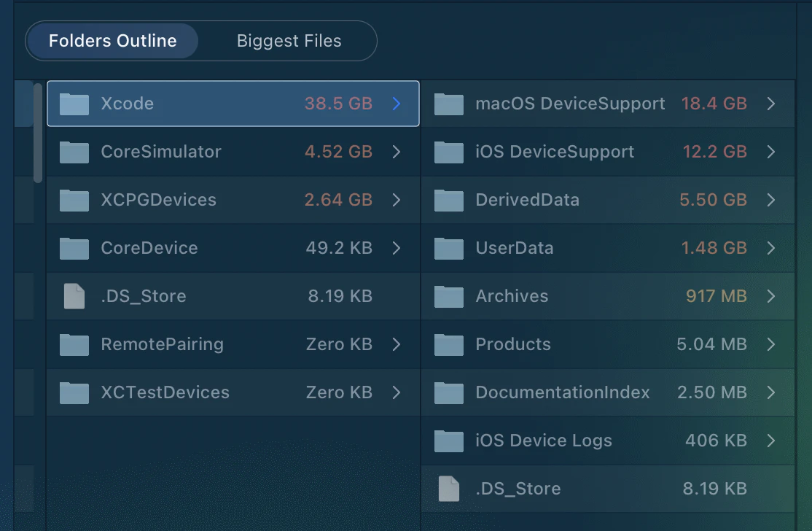Expand the macOS DeviceSupport chevron
The height and width of the screenshot is (531, 812).
pos(771,104)
